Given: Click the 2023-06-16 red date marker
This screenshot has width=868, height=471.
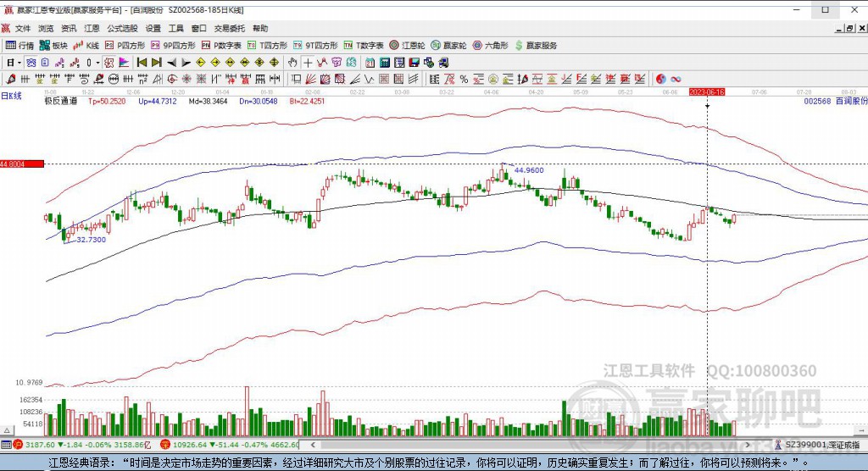Looking at the screenshot, I should tap(707, 91).
